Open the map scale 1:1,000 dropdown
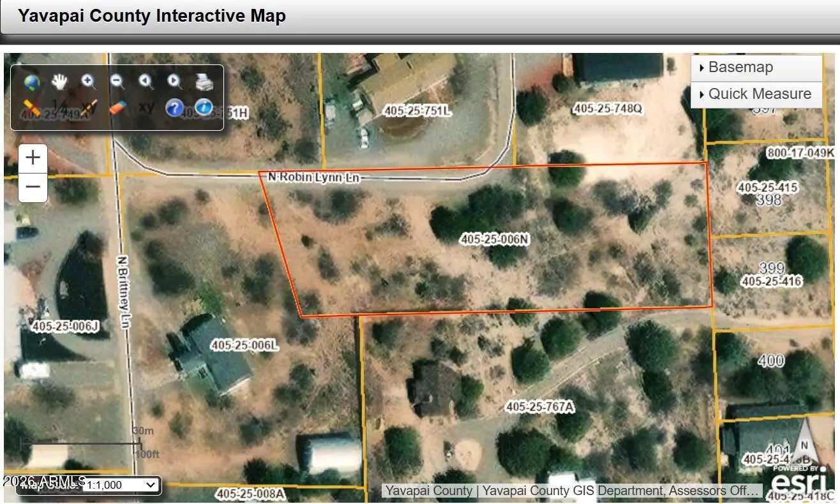Screen dimensions: 840x504 coord(121,485)
